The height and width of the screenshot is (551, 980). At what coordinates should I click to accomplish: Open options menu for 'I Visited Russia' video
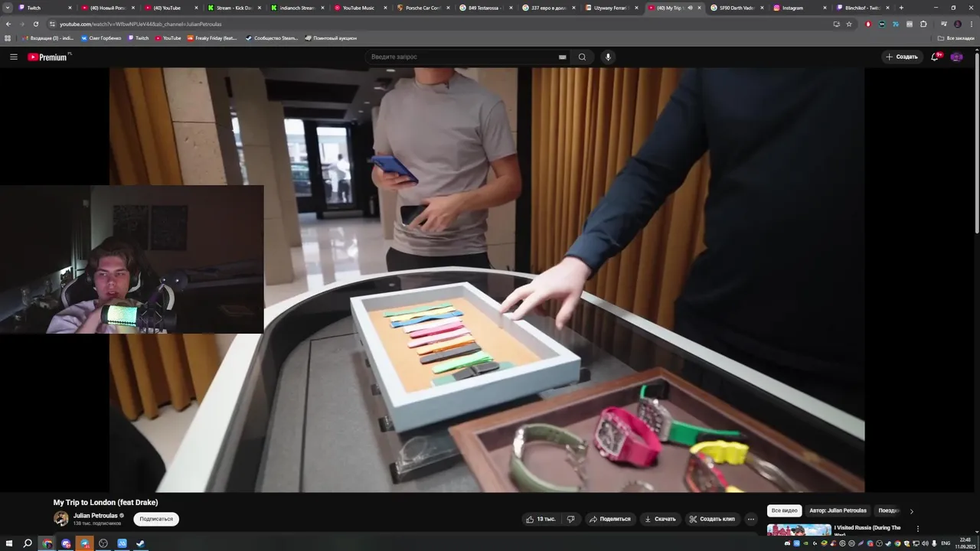coord(918,529)
